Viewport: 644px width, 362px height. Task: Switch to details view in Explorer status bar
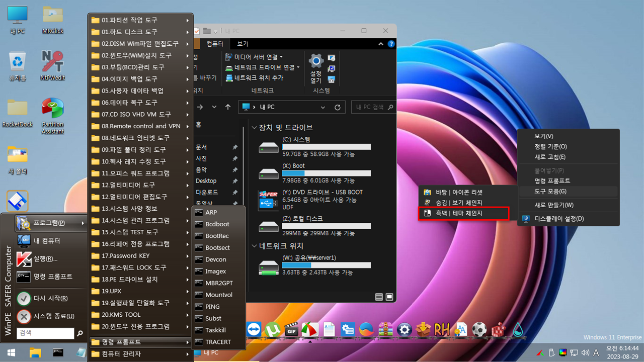click(x=379, y=297)
